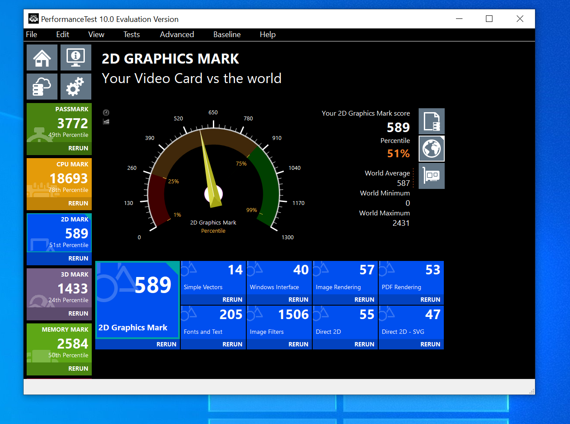Select the Simple Vectors 14 result tile
This screenshot has width=570, height=424.
tap(213, 277)
